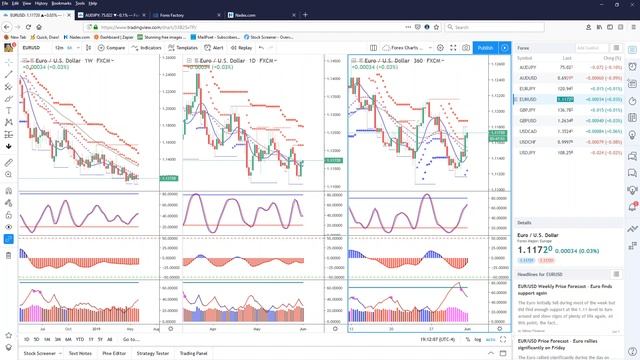Viewport: 640px width, 360px height.
Task: Open chart settings gear
Action: click(440, 48)
